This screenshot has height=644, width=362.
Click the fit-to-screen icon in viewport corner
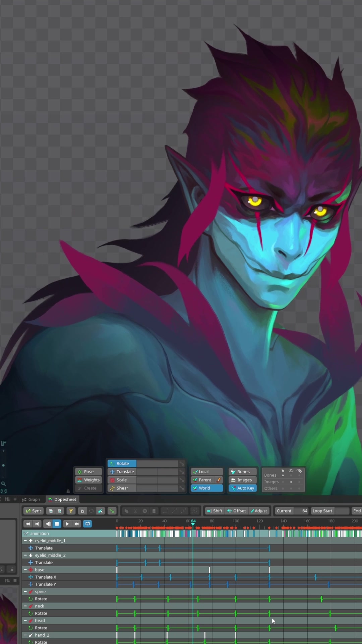coord(3,491)
